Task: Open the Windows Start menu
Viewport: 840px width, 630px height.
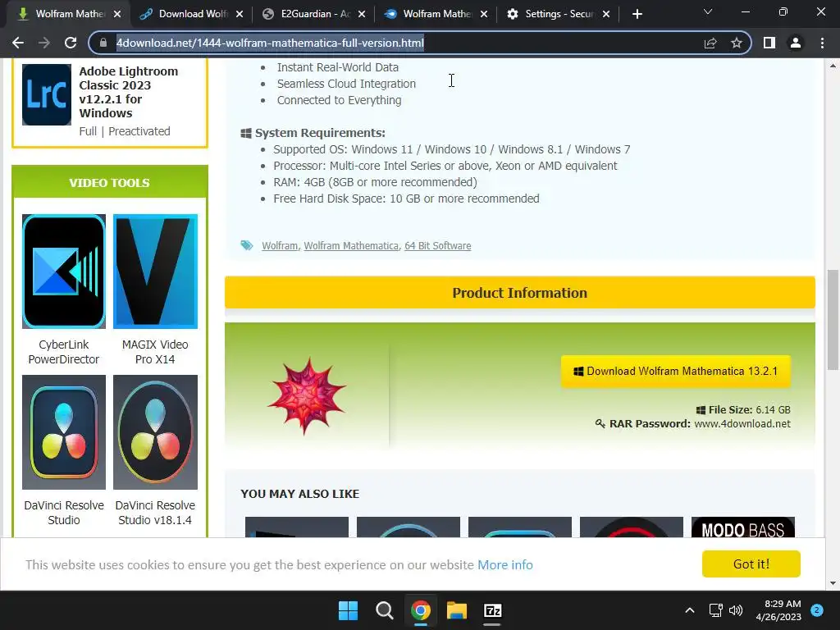Action: coord(348,610)
